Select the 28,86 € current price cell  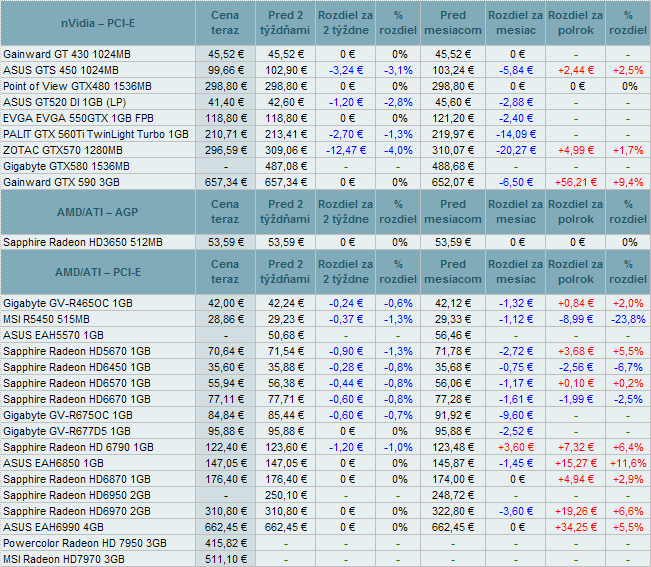pyautogui.click(x=226, y=319)
